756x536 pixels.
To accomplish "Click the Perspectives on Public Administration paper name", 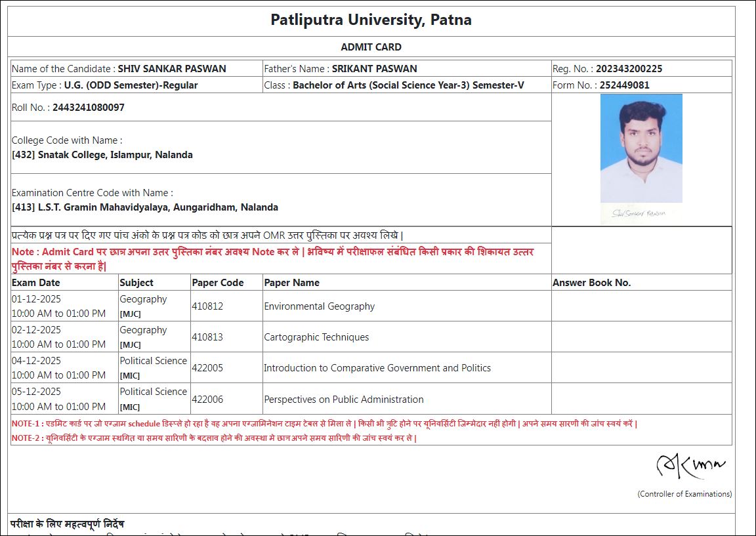I will pyautogui.click(x=343, y=400).
